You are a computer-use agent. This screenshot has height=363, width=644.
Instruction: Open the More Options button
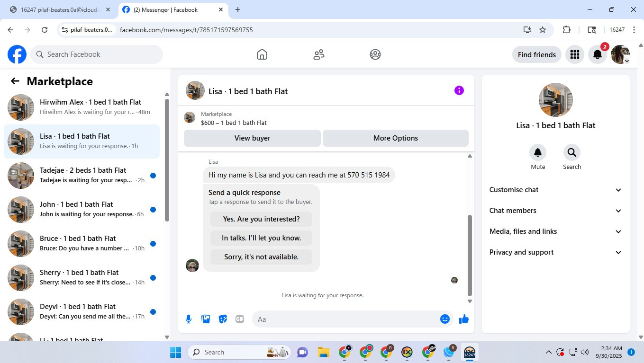click(x=396, y=138)
